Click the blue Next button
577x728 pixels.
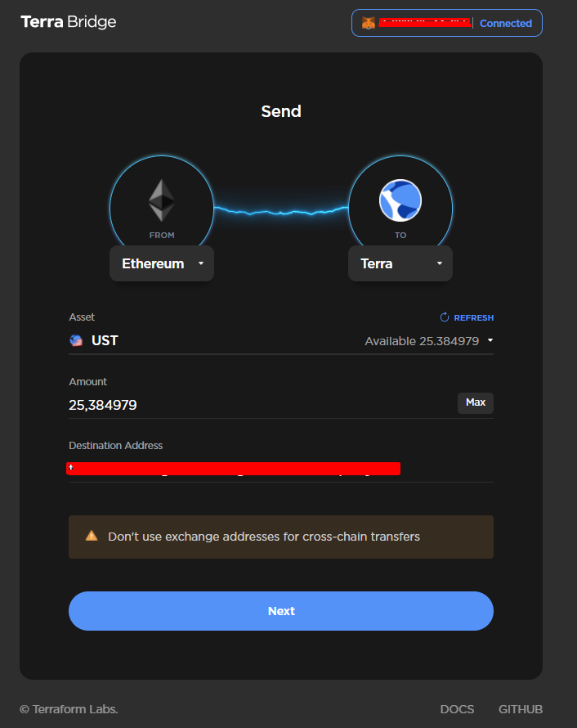click(281, 610)
